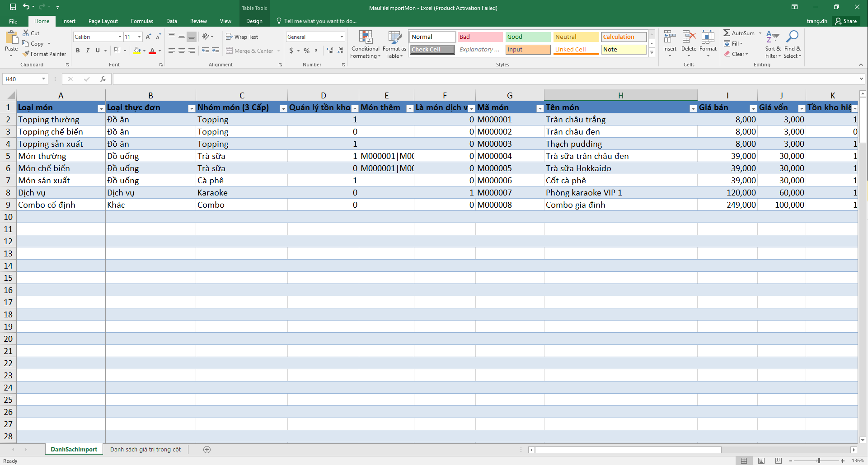Click the Share button

(846, 21)
